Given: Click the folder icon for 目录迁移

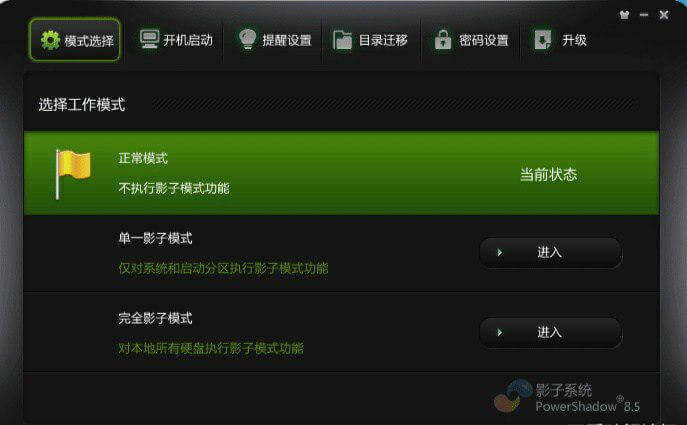Looking at the screenshot, I should point(343,40).
